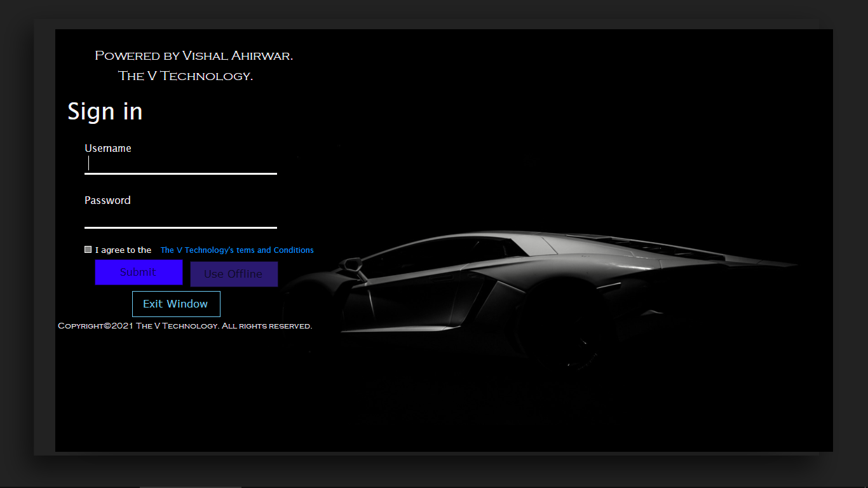
Task: Click the 'Powered by Vishal Ahirwar.' text
Action: pos(194,56)
